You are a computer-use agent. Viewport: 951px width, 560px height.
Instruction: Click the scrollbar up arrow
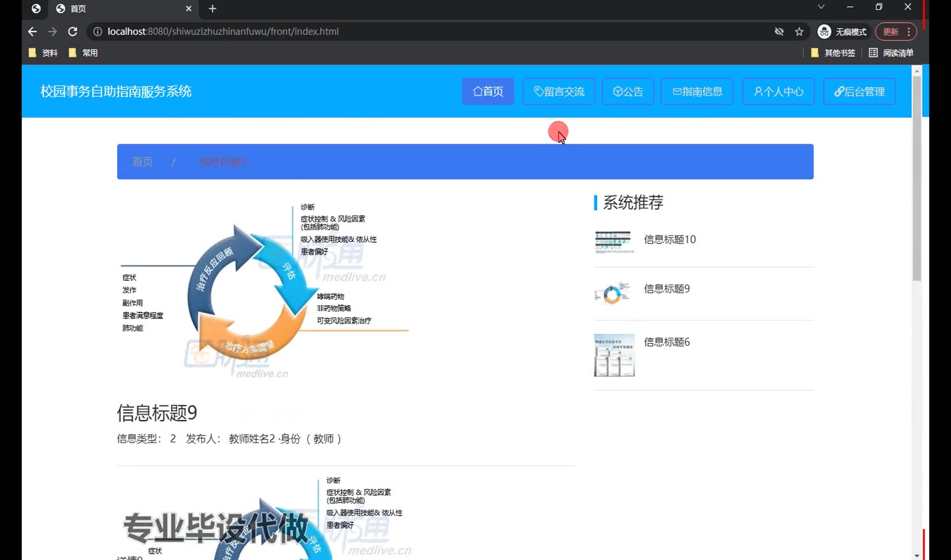click(917, 70)
